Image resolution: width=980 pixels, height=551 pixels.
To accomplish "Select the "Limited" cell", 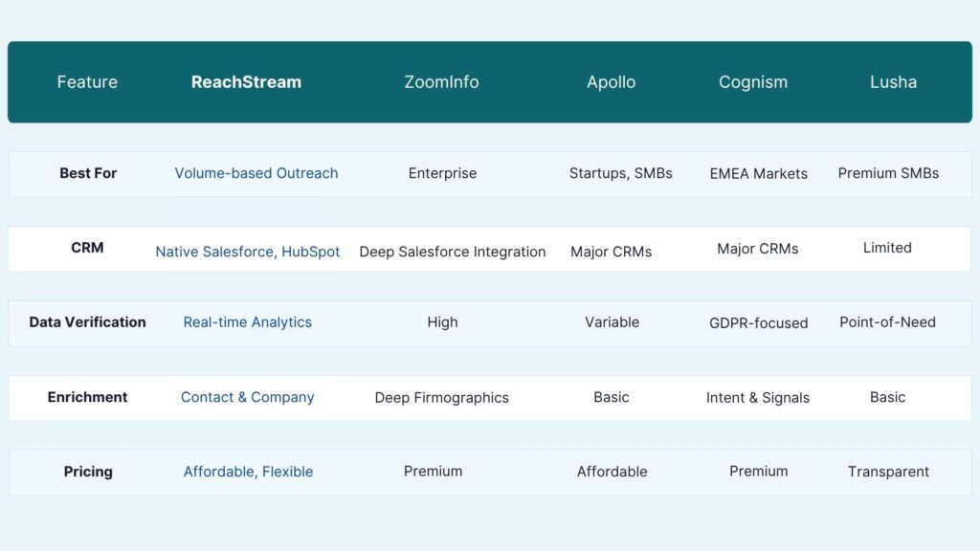I will 887,248.
